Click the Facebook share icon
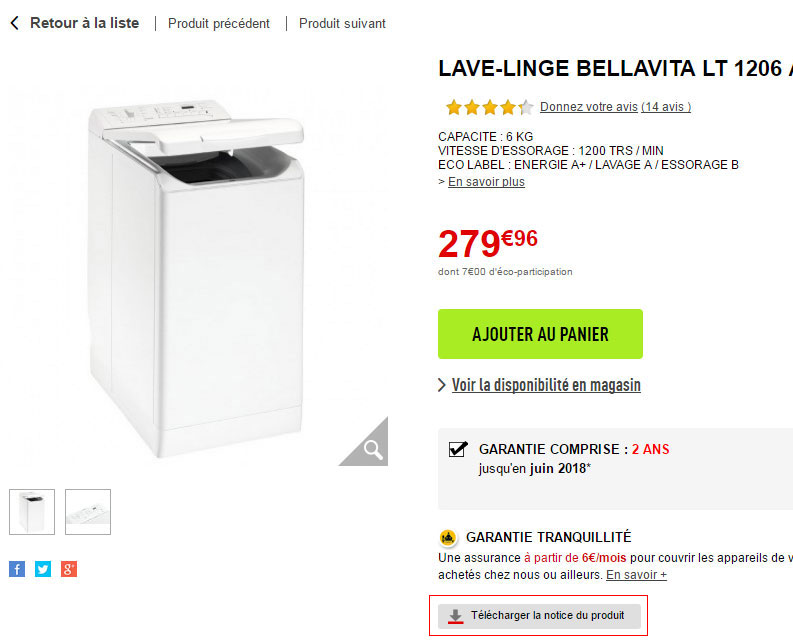793x642 pixels. (17, 569)
